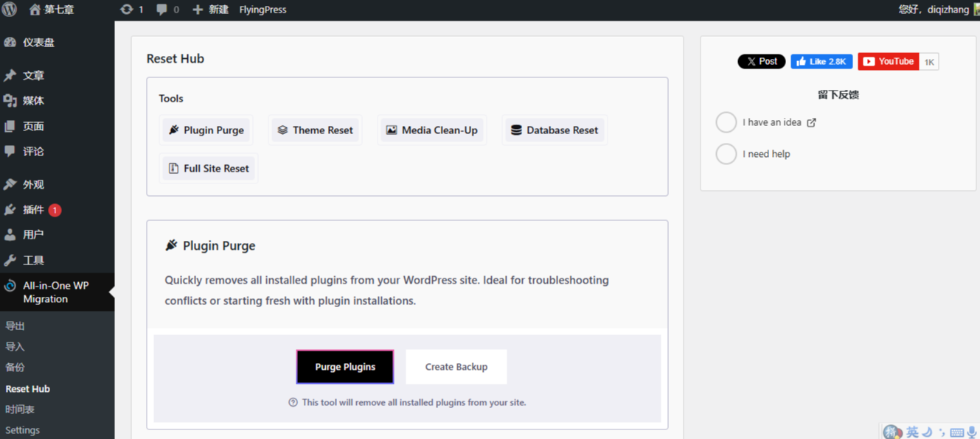Click the Purge Plugins button

point(345,367)
